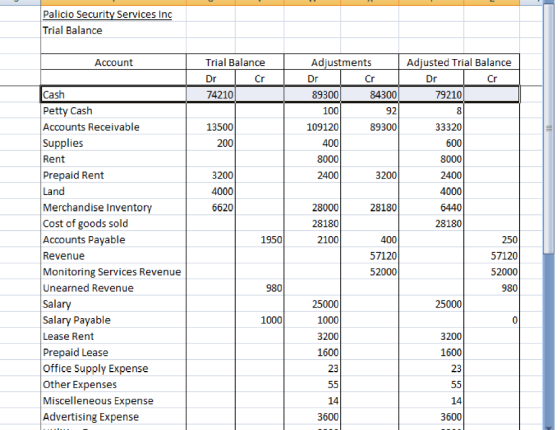This screenshot has width=560, height=430.
Task: Click the Office Supply Expense label
Action: 95,369
